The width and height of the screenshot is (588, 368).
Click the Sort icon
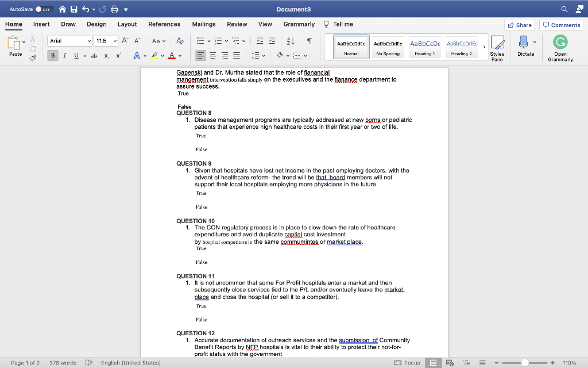pos(290,41)
